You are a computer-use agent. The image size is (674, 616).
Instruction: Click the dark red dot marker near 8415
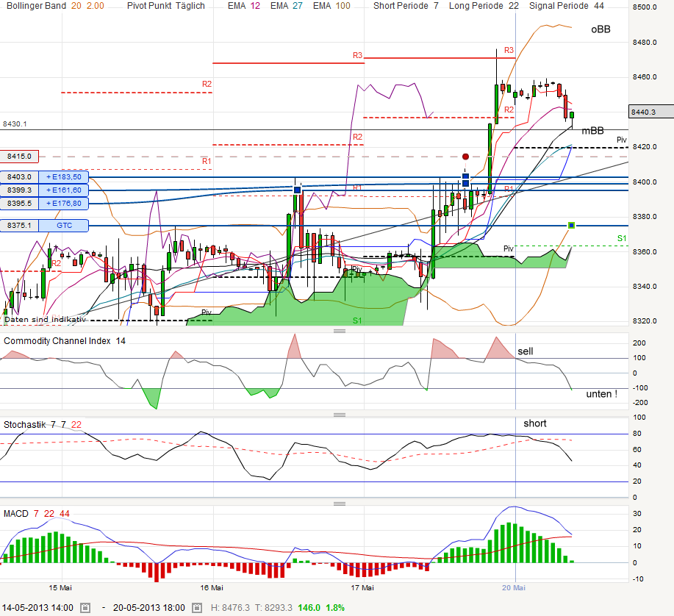pyautogui.click(x=465, y=157)
